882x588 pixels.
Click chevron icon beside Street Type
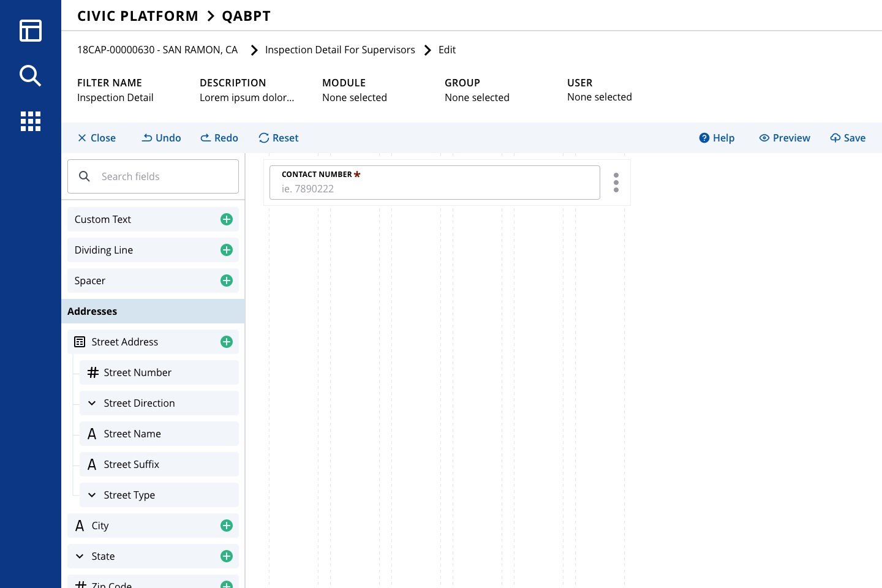click(x=92, y=495)
